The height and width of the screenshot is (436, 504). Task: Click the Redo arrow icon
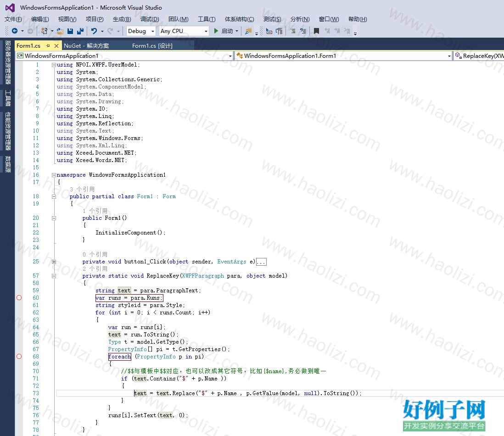110,31
